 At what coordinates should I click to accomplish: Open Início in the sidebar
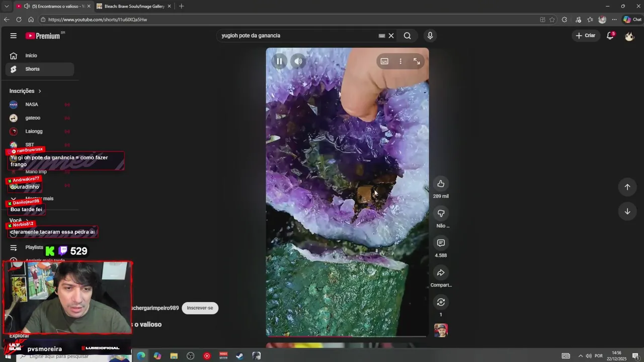[x=40, y=56]
